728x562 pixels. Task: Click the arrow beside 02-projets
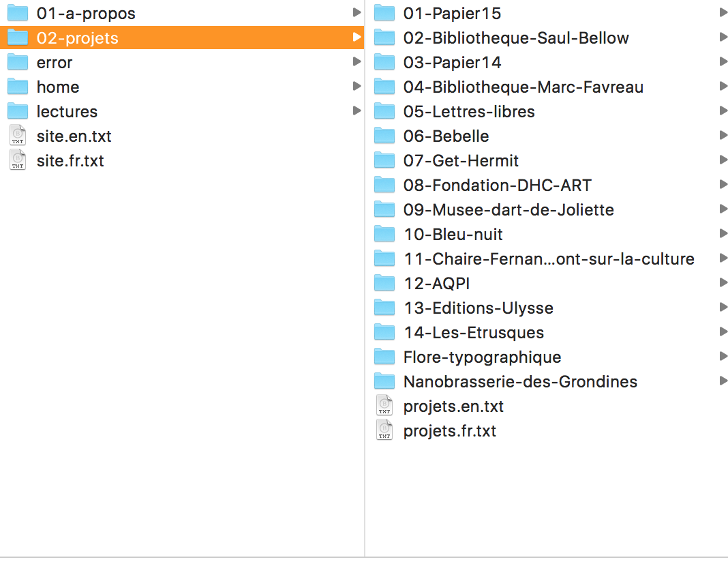tap(357, 37)
